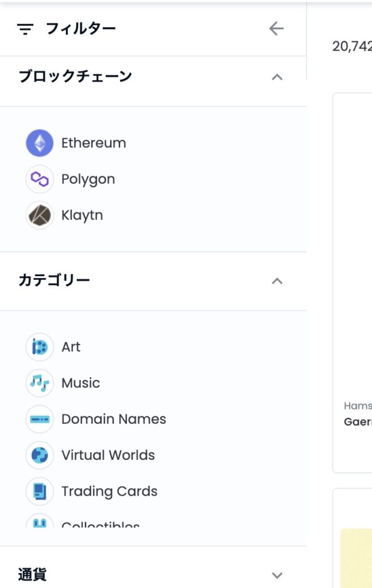Collapse the filter sidebar with back arrow
This screenshot has height=588, width=372.
[276, 29]
